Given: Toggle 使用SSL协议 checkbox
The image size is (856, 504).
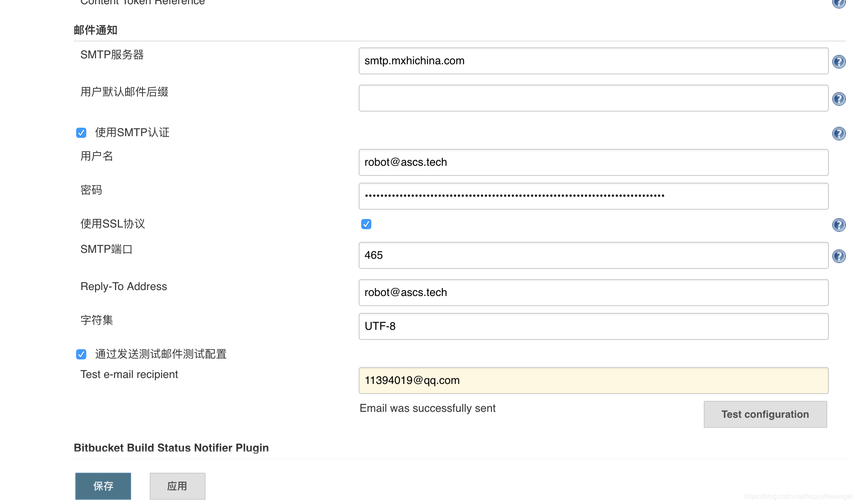Looking at the screenshot, I should 366,224.
